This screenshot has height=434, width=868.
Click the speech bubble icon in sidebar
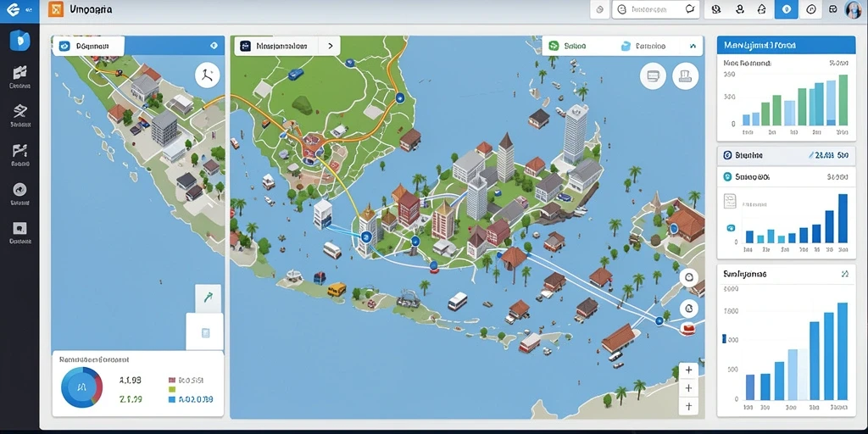20,227
